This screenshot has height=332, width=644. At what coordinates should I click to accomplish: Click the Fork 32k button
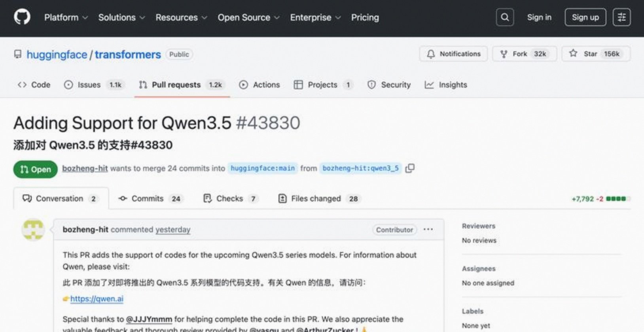click(x=525, y=54)
